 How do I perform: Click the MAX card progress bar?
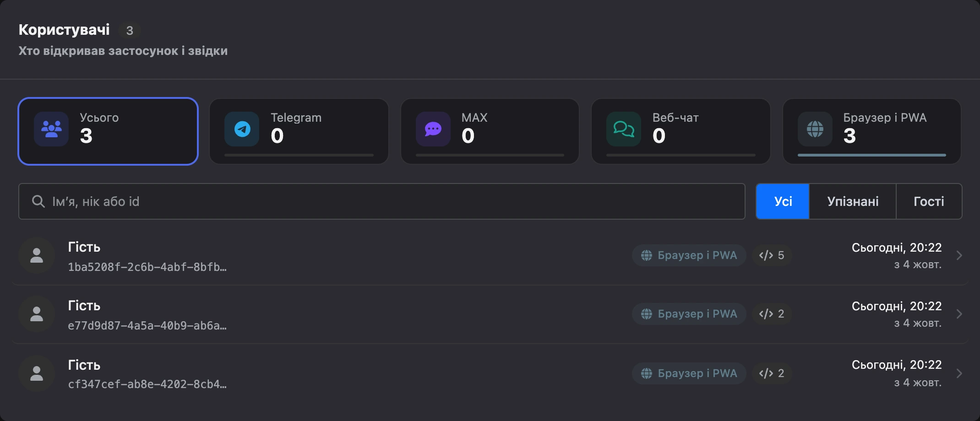coord(490,155)
